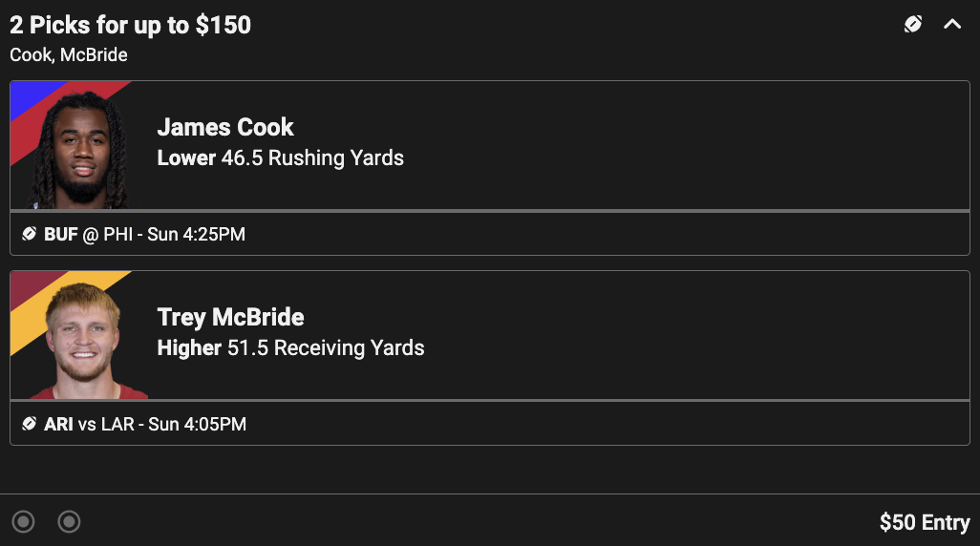Screen dimensions: 980x546
Task: Open Trey McBride's player name link
Action: [230, 317]
